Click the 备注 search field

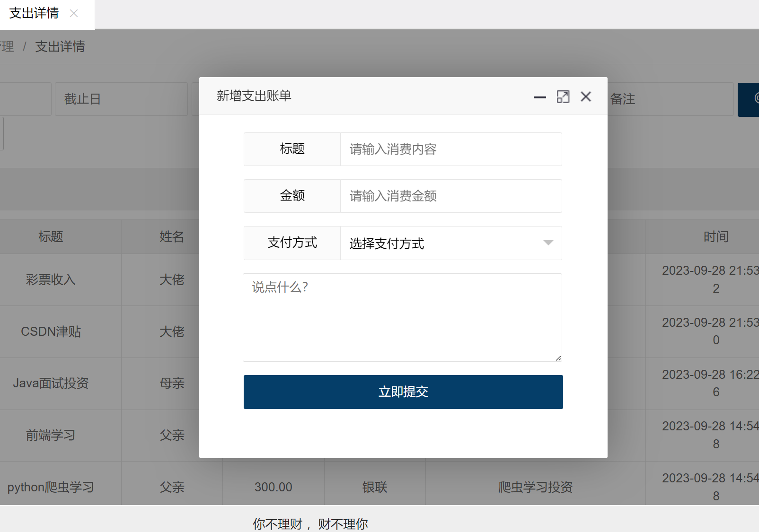pos(670,99)
